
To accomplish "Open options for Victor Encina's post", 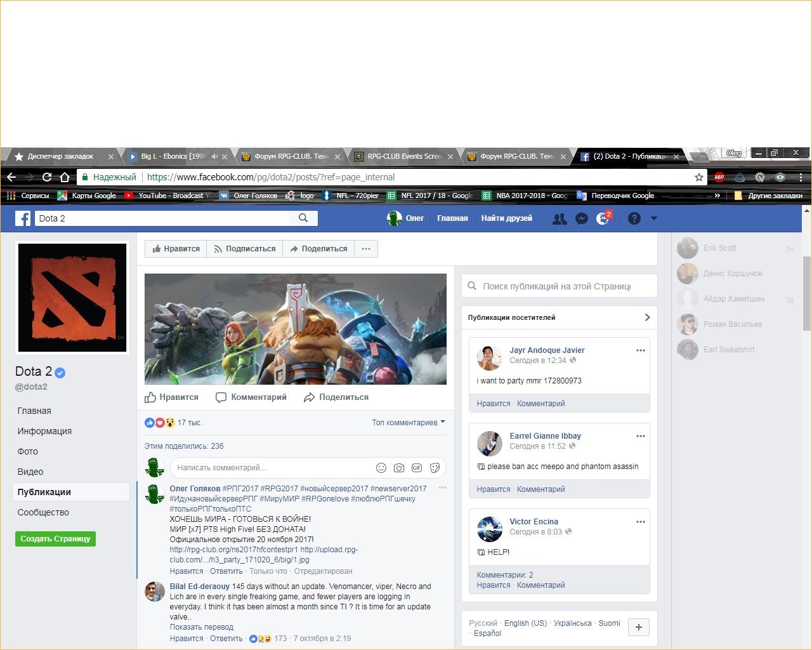I will click(641, 522).
